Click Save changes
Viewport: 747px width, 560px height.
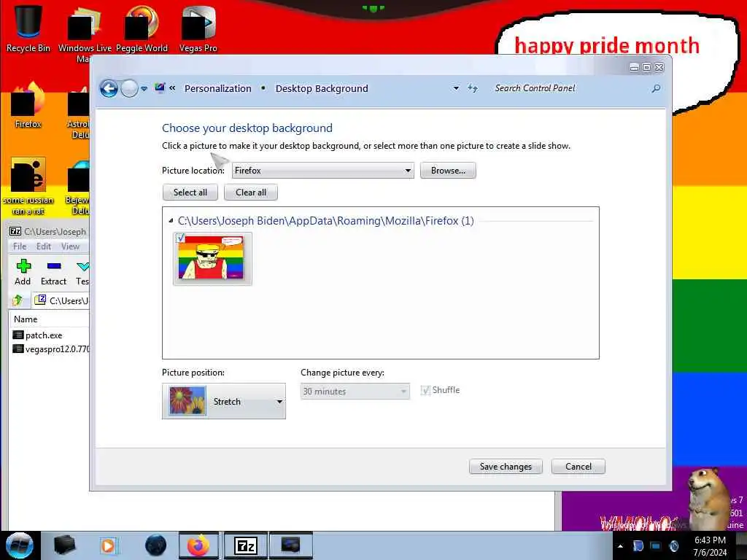coord(506,467)
